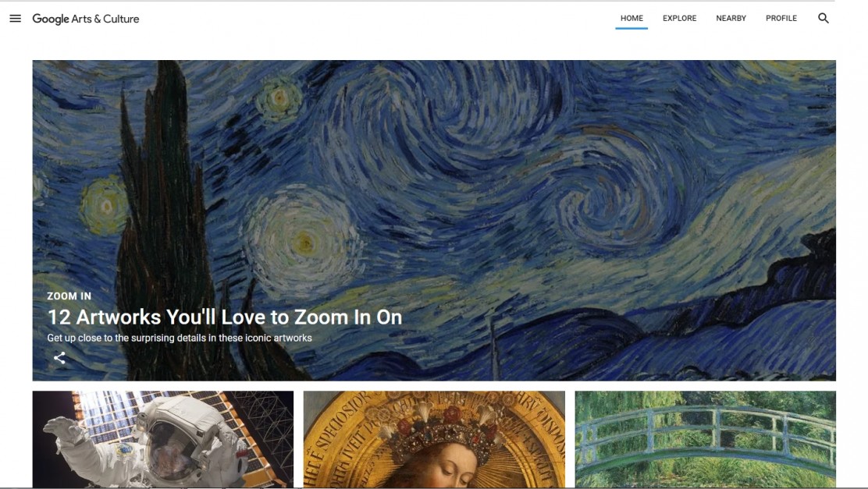Open the astronaut spacewalk thumbnail
868x489 pixels.
click(162, 439)
